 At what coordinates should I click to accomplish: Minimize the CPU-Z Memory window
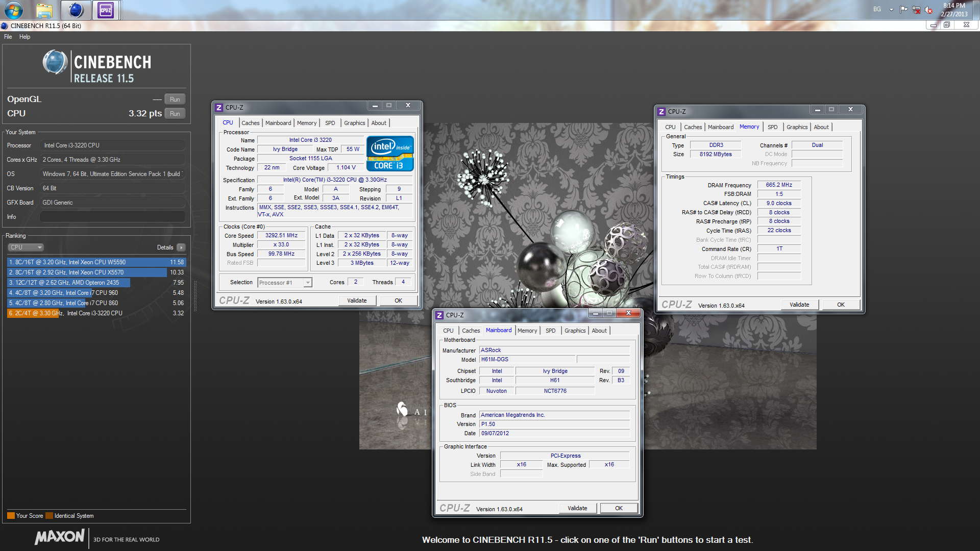(817, 109)
